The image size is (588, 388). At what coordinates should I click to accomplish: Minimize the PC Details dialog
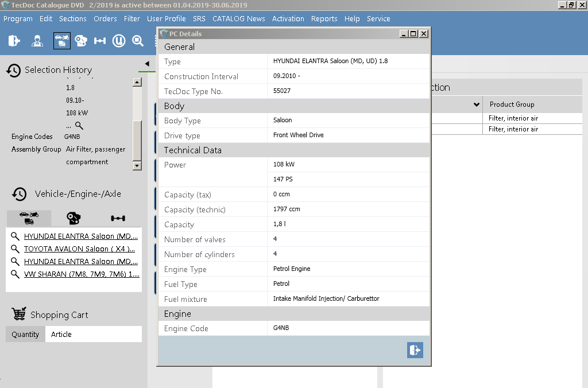(404, 34)
